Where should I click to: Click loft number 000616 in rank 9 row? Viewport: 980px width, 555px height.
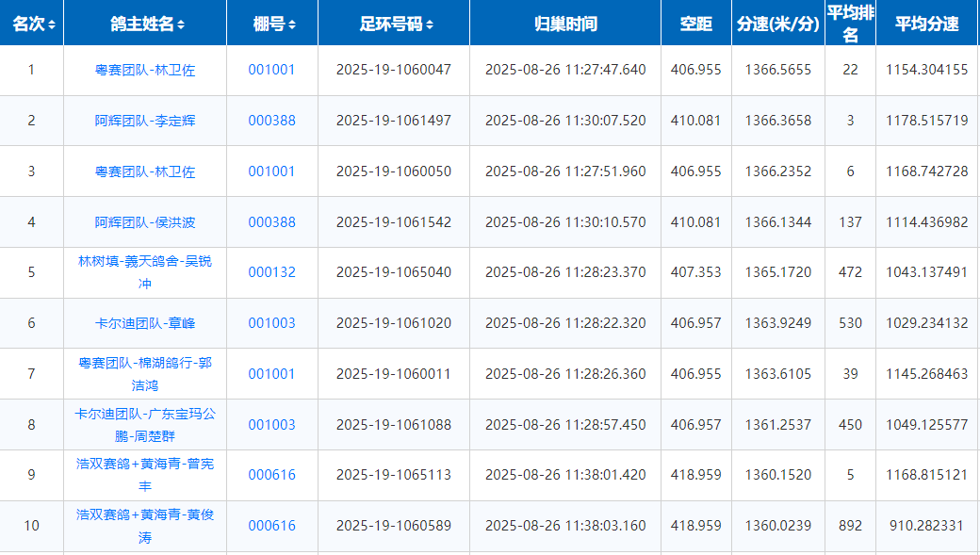tap(271, 475)
